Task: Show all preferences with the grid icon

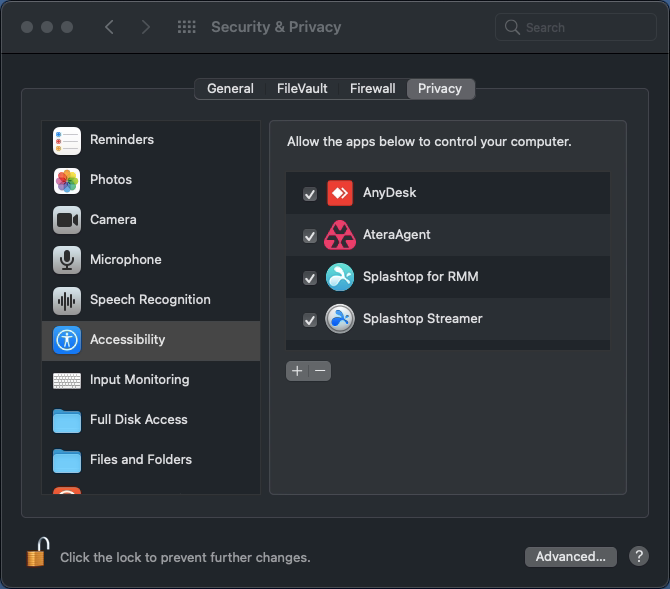Action: tap(187, 27)
